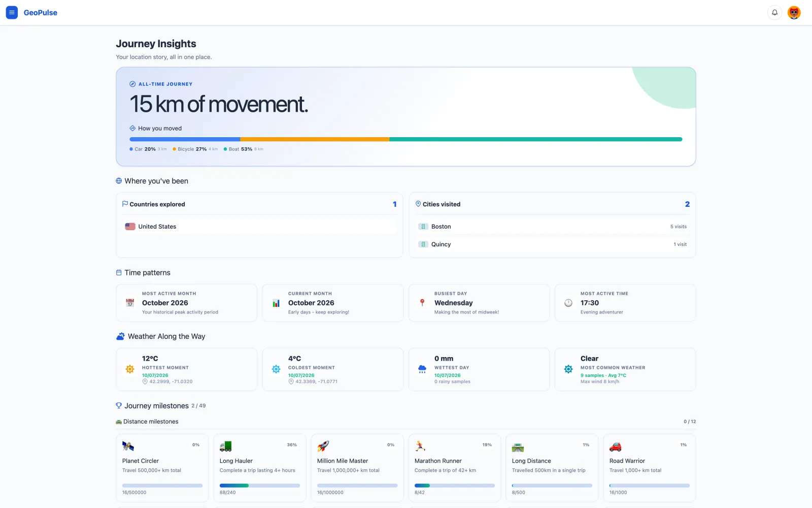Open the blue hamburger menu button
Viewport: 812px width, 508px height.
[x=12, y=13]
